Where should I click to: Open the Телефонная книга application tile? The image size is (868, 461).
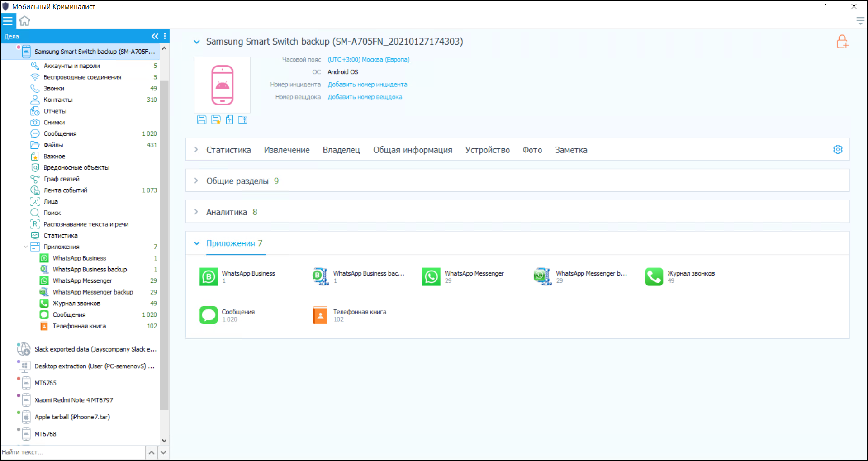point(350,315)
